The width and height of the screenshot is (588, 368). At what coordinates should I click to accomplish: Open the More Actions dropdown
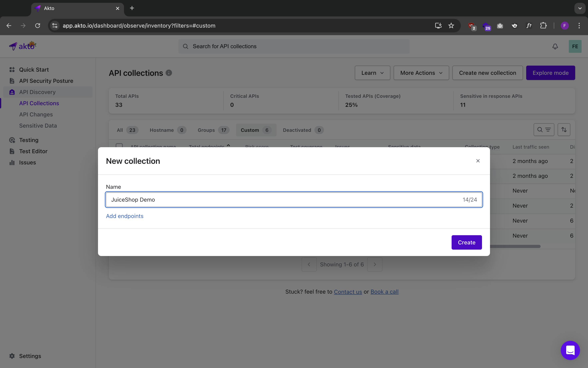click(x=421, y=73)
